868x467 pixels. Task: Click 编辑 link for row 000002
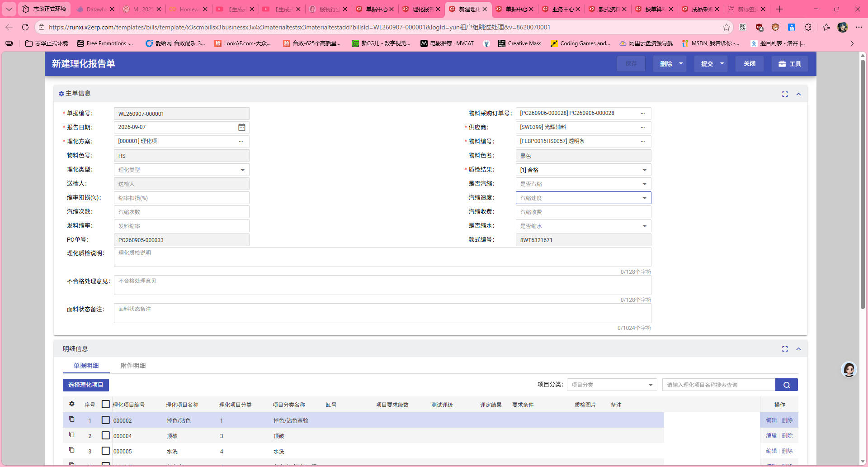coord(771,420)
